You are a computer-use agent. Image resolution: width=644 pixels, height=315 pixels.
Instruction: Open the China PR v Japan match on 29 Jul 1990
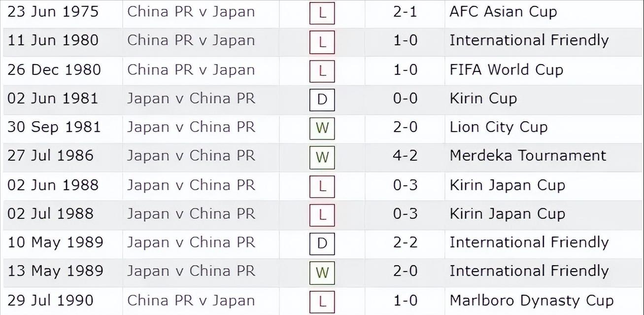click(x=191, y=300)
